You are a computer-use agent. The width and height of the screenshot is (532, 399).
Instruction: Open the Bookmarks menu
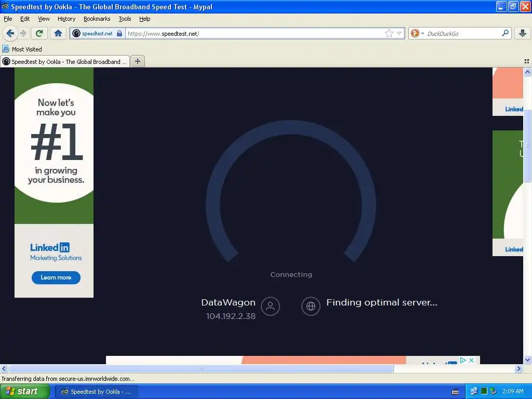(x=97, y=19)
